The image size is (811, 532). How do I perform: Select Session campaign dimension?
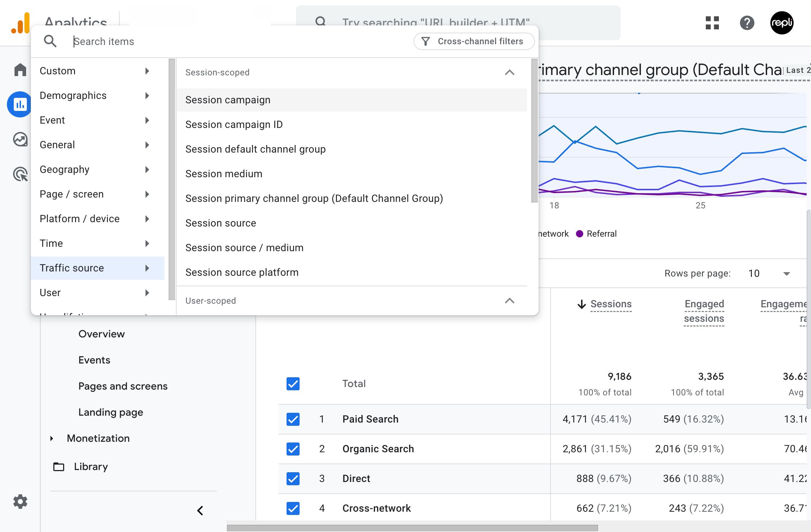click(x=351, y=100)
